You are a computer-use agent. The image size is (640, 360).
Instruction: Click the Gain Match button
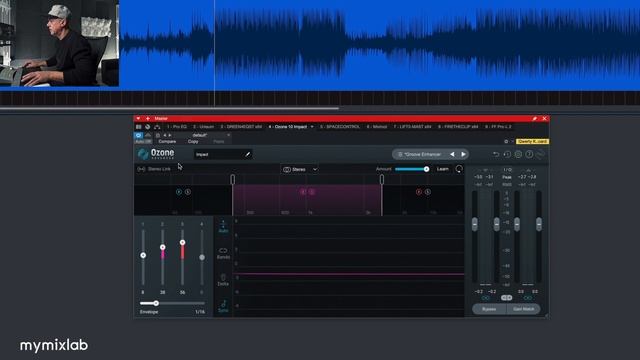(524, 309)
